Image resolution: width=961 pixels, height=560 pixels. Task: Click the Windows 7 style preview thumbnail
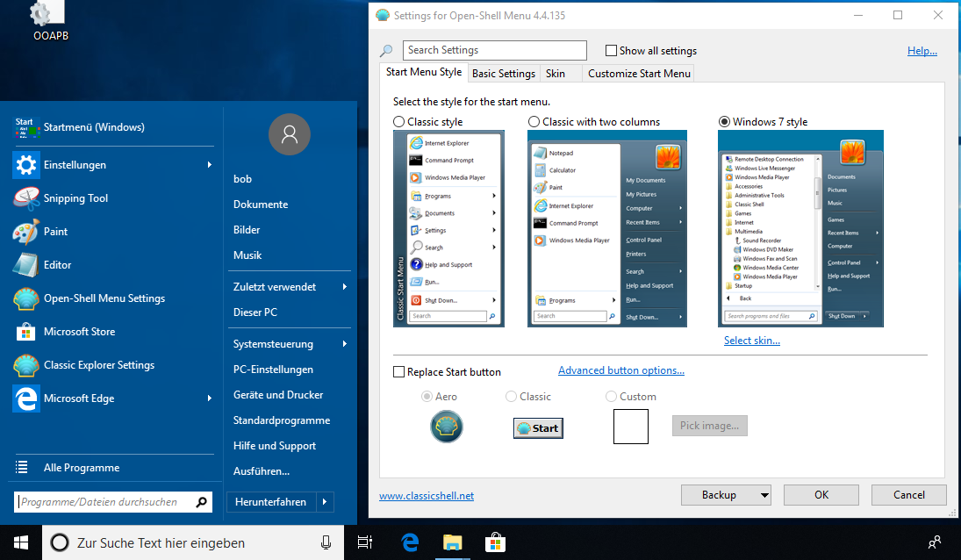(800, 228)
